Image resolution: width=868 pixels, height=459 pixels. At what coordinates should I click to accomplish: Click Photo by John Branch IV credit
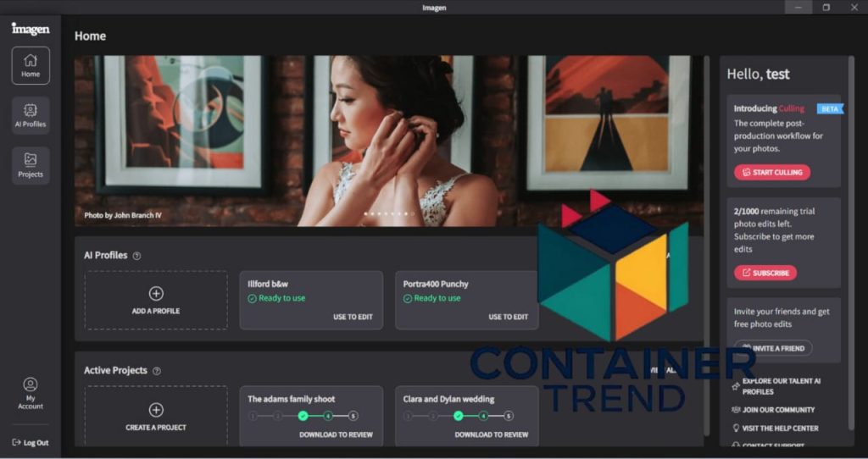tap(123, 215)
